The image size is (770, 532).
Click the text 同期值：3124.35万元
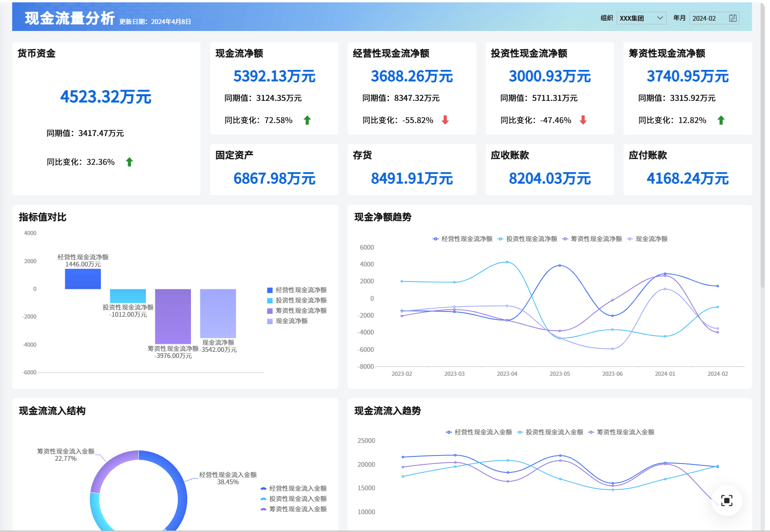tap(263, 98)
